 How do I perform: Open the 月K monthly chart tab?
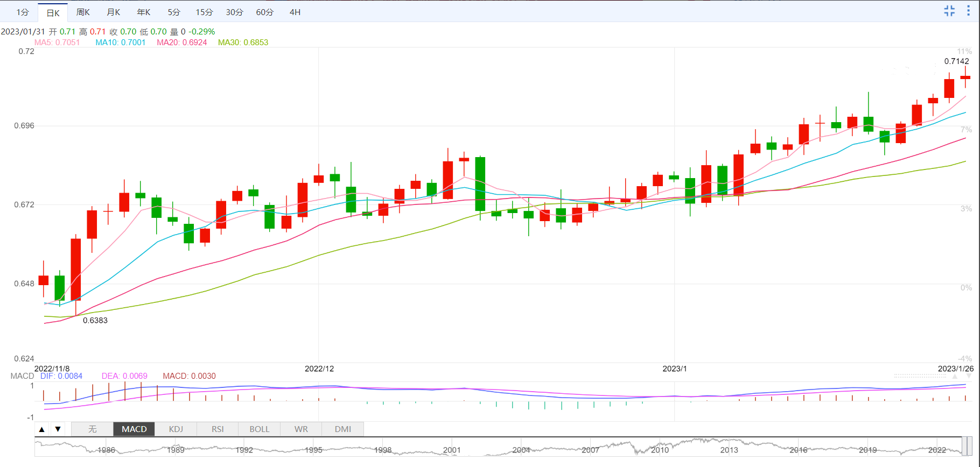point(113,12)
